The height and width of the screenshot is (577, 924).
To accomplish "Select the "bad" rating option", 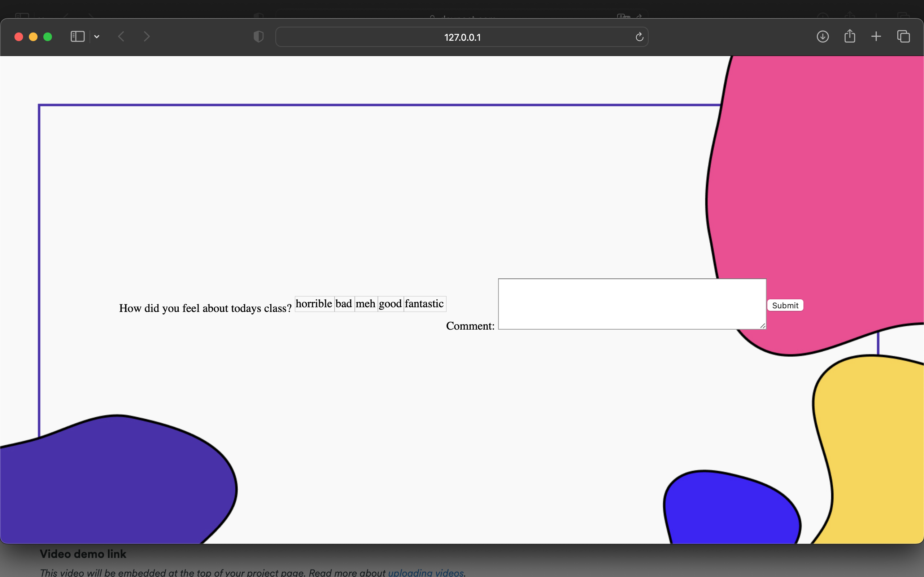I will [344, 304].
